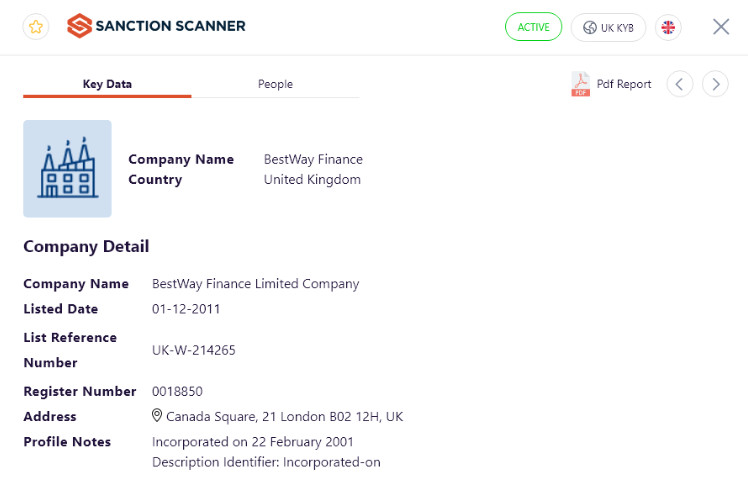Click the company building thumbnail
This screenshot has height=485, width=748.
pyautogui.click(x=67, y=169)
